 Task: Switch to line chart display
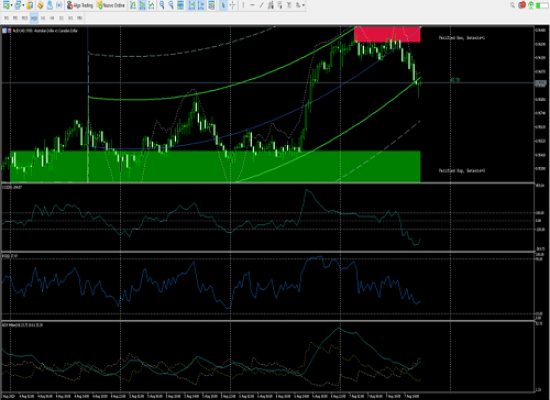[x=151, y=5]
